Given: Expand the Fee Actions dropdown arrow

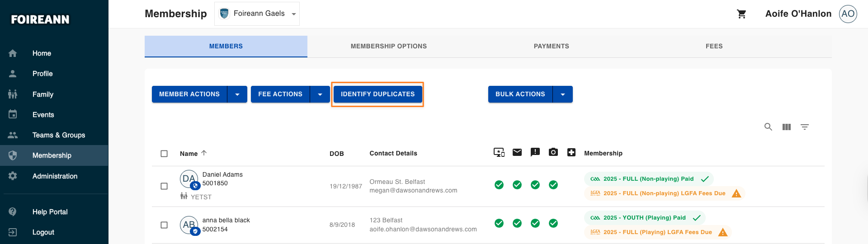Looking at the screenshot, I should point(320,94).
